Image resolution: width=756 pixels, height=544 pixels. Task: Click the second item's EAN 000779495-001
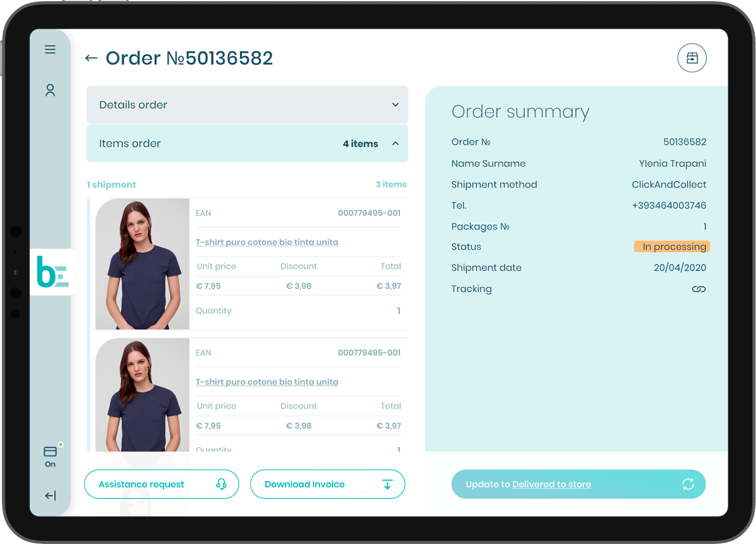(x=369, y=353)
